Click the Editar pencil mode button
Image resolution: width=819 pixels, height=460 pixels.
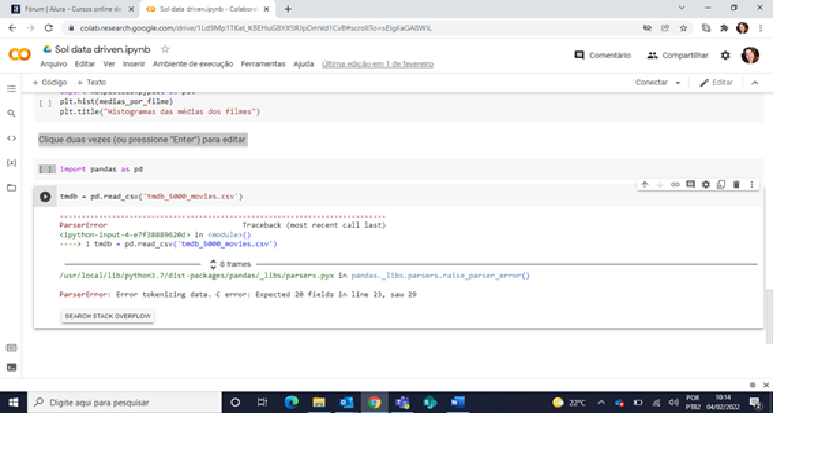[x=716, y=82]
